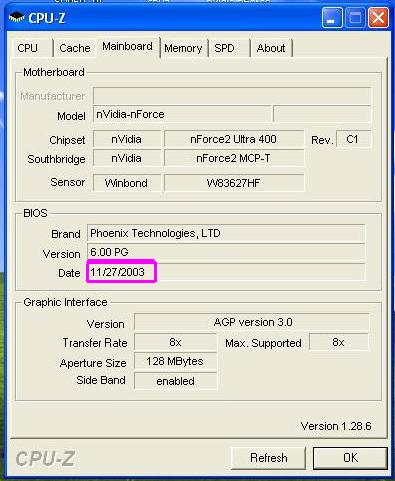
Task: Click the Max. Supported label
Action: point(263,343)
